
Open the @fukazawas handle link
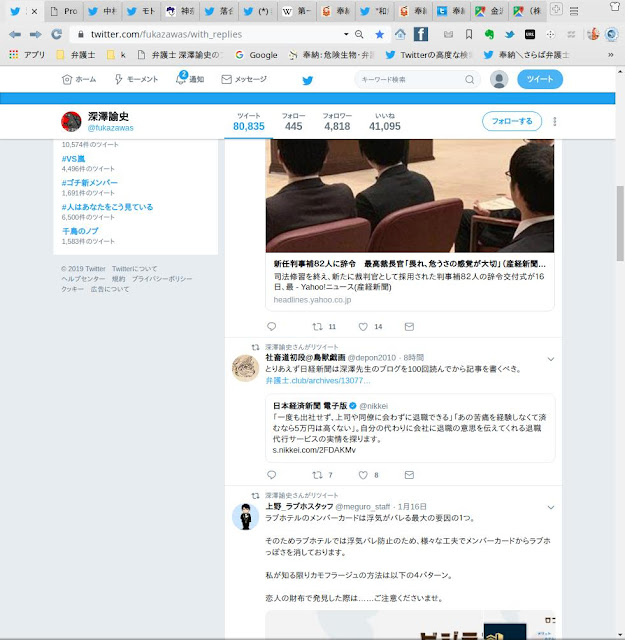111,128
